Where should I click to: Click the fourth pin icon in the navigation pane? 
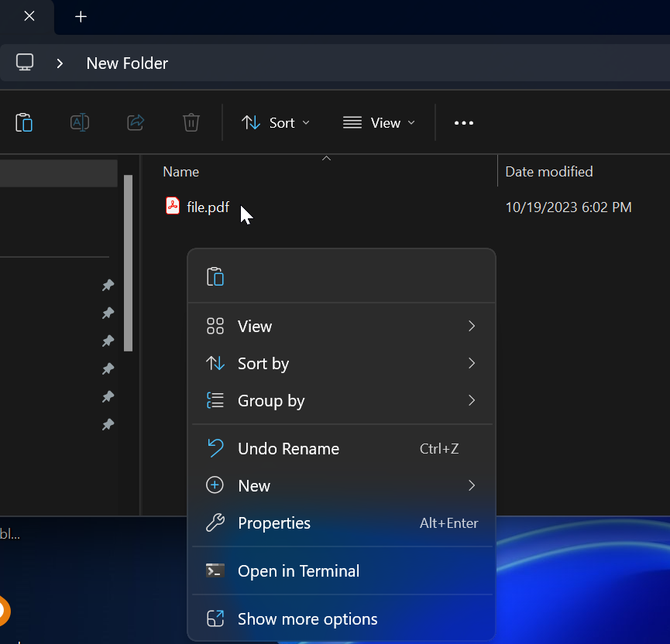tap(108, 368)
